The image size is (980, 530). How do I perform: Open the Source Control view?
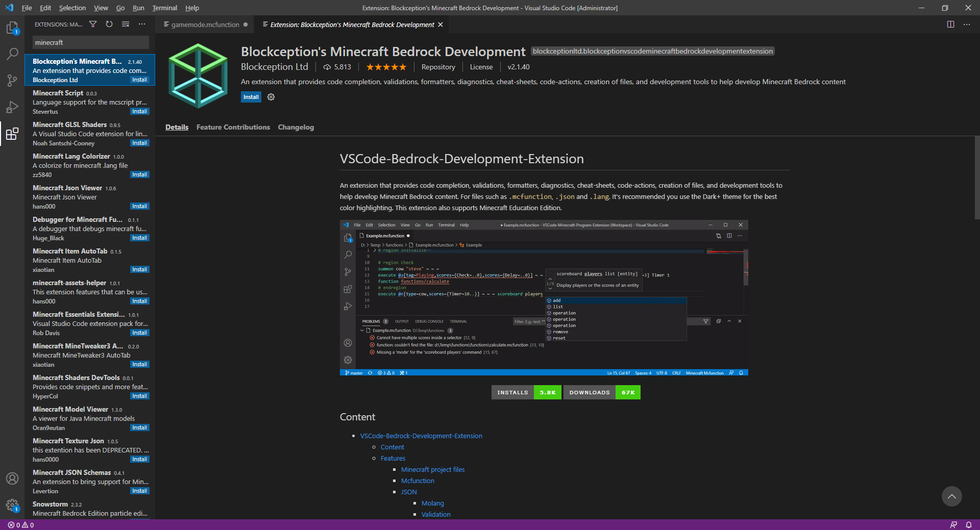tap(12, 80)
